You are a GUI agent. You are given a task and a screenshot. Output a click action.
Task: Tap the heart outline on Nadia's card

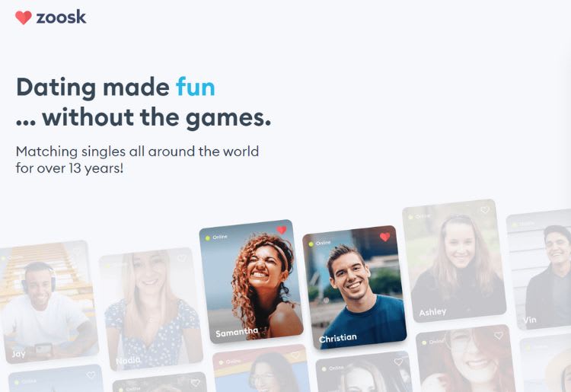(182, 259)
